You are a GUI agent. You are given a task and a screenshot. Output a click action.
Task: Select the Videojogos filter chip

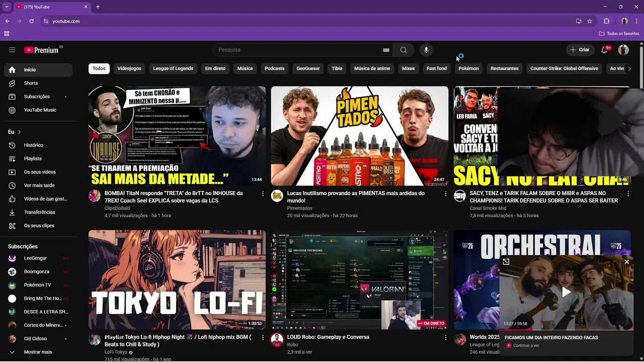[x=129, y=68]
